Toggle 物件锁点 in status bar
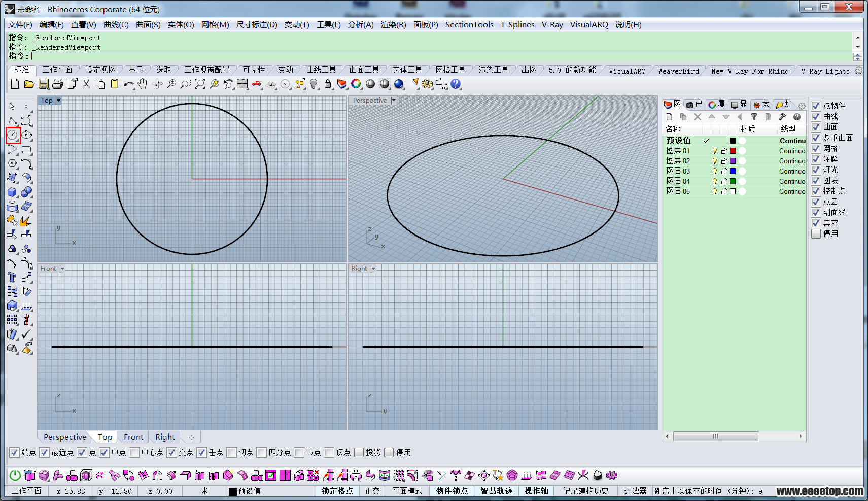The width and height of the screenshot is (868, 501). [452, 491]
